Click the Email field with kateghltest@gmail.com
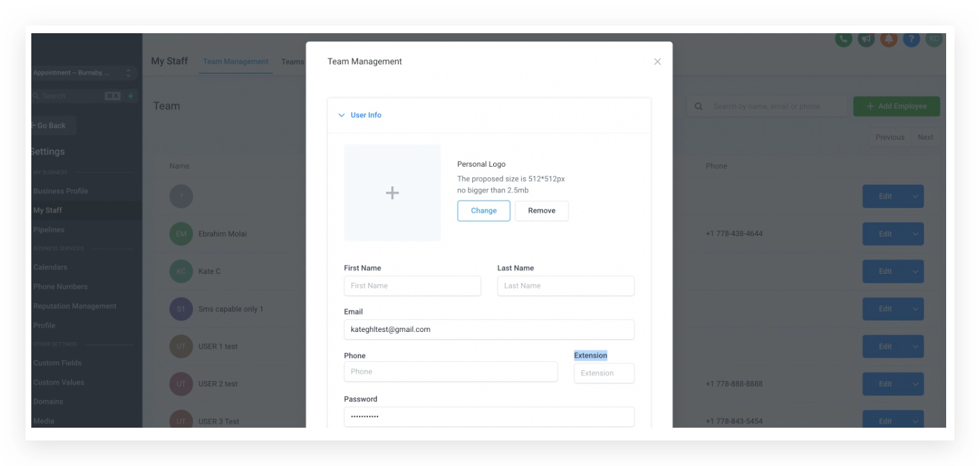The height and width of the screenshot is (466, 980). (x=489, y=329)
